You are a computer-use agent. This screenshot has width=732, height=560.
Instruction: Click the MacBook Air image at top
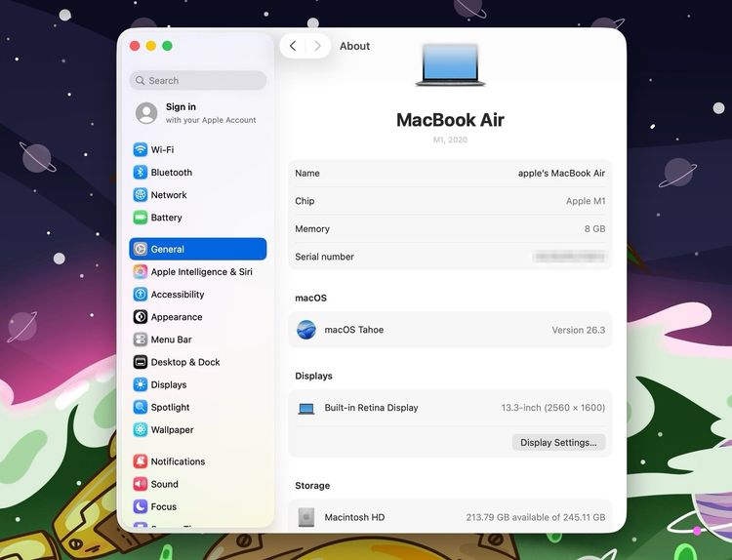point(450,64)
